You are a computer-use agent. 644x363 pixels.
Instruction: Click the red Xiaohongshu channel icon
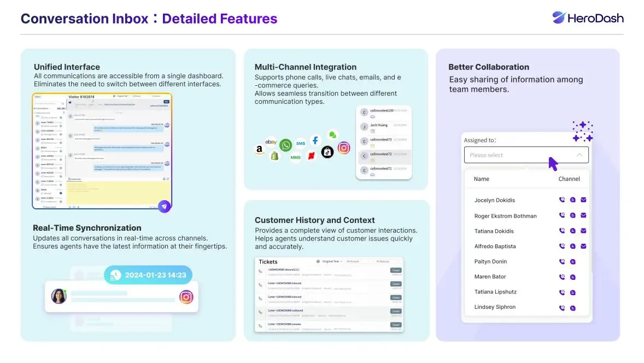click(311, 156)
